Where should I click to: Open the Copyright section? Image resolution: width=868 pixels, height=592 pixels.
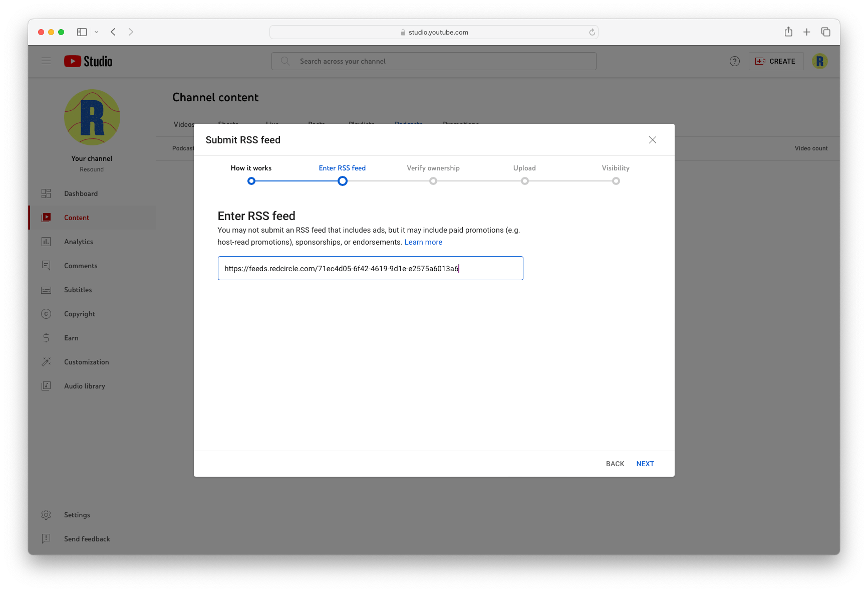[x=79, y=314]
